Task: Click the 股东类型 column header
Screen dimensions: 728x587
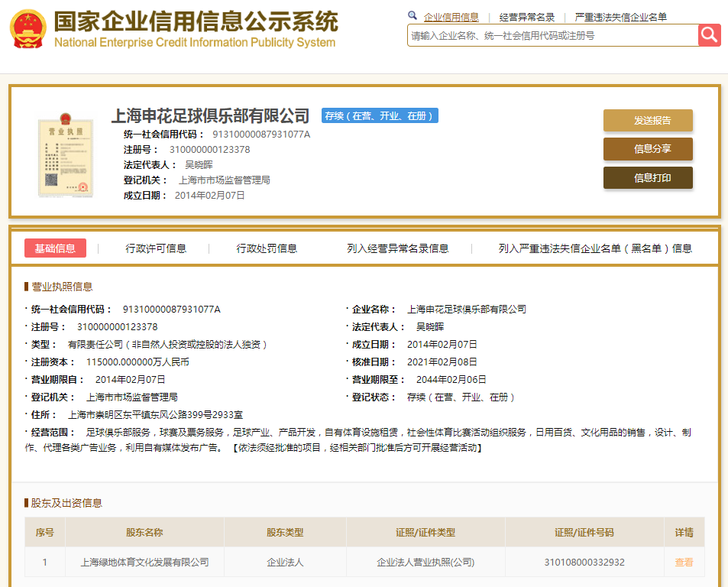Action: [285, 532]
